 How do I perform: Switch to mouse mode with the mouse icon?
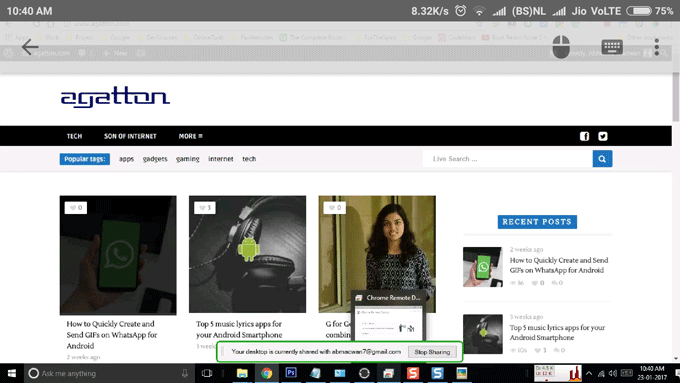click(x=561, y=47)
